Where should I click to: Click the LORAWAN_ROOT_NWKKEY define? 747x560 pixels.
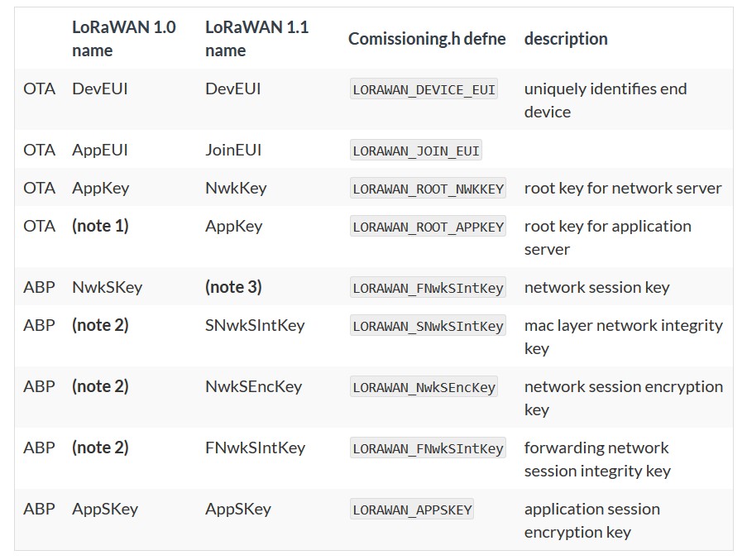pos(428,188)
